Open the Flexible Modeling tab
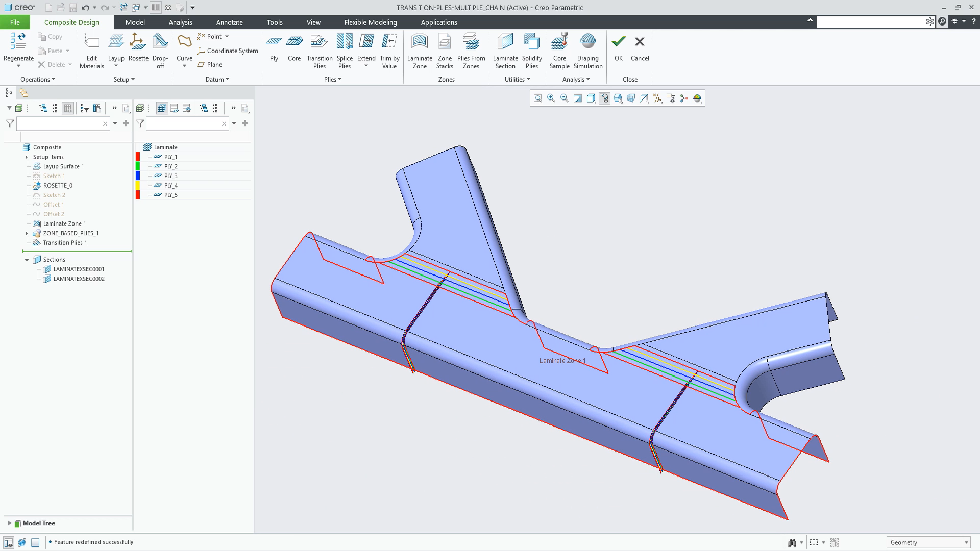 pos(371,22)
